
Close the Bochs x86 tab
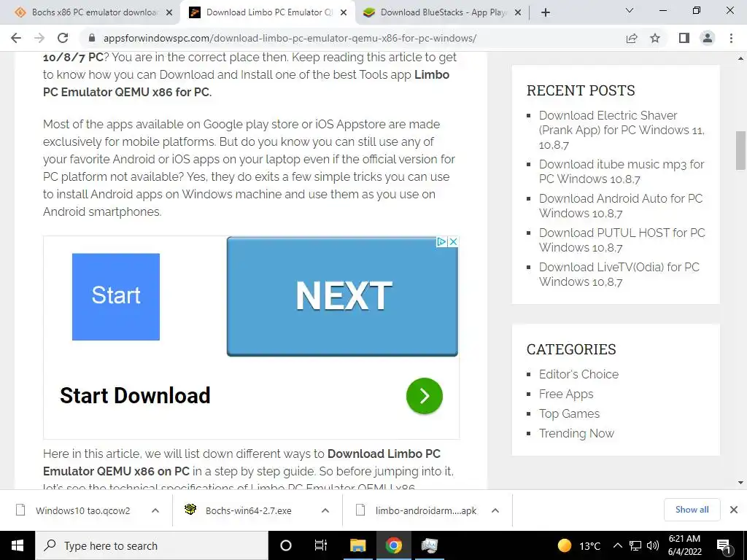169,12
